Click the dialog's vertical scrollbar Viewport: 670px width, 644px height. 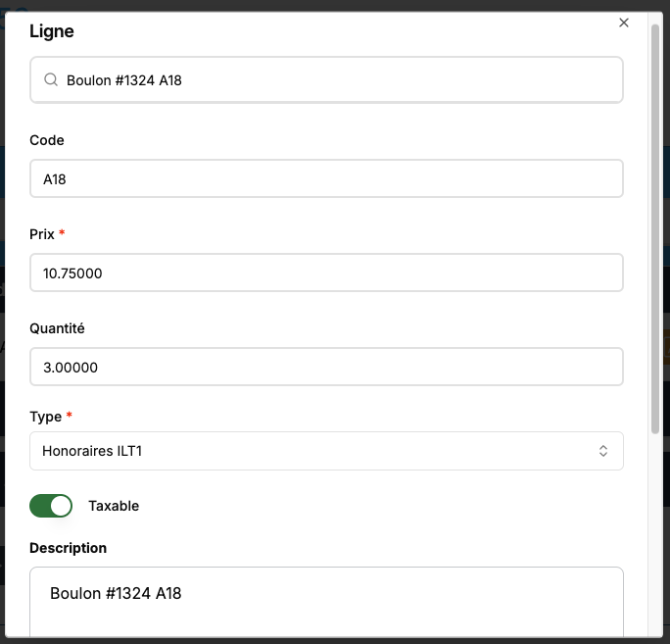(x=655, y=225)
